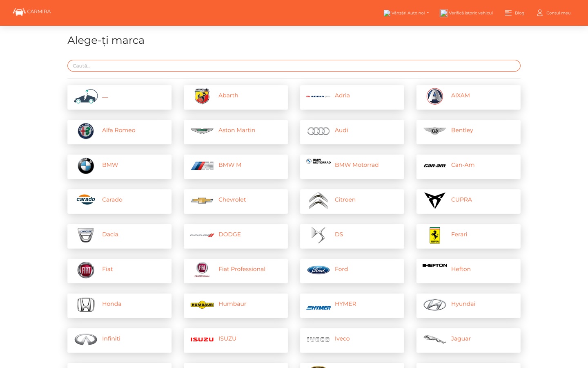Click the Honda H logo
Screen dimensions: 588x368
pos(86,305)
